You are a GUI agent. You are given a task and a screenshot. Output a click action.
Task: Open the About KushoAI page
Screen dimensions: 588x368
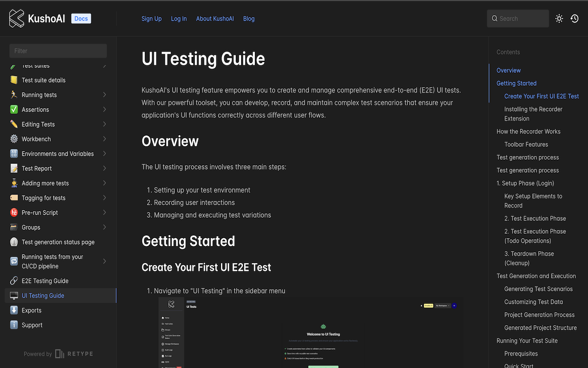pyautogui.click(x=215, y=18)
